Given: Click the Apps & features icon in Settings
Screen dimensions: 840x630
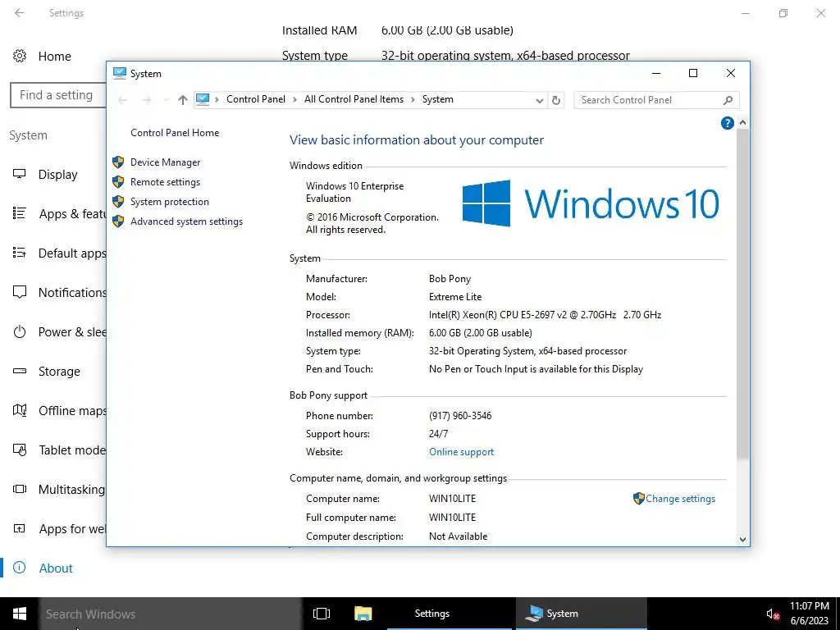Looking at the screenshot, I should pyautogui.click(x=20, y=214).
